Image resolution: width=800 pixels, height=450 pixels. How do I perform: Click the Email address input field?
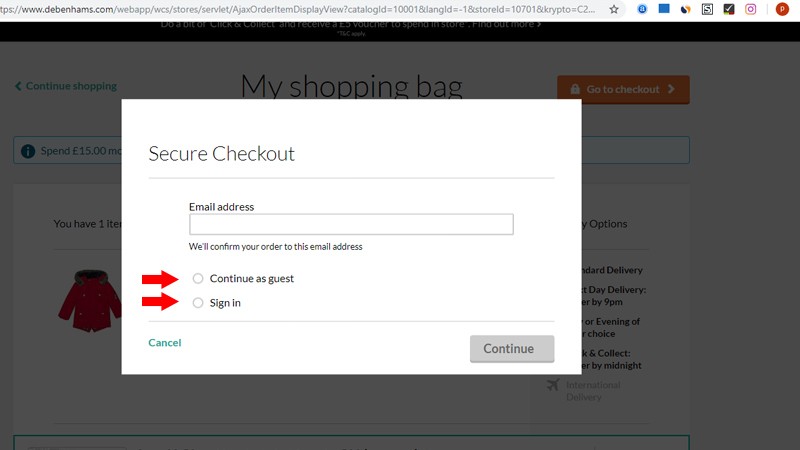pos(351,224)
